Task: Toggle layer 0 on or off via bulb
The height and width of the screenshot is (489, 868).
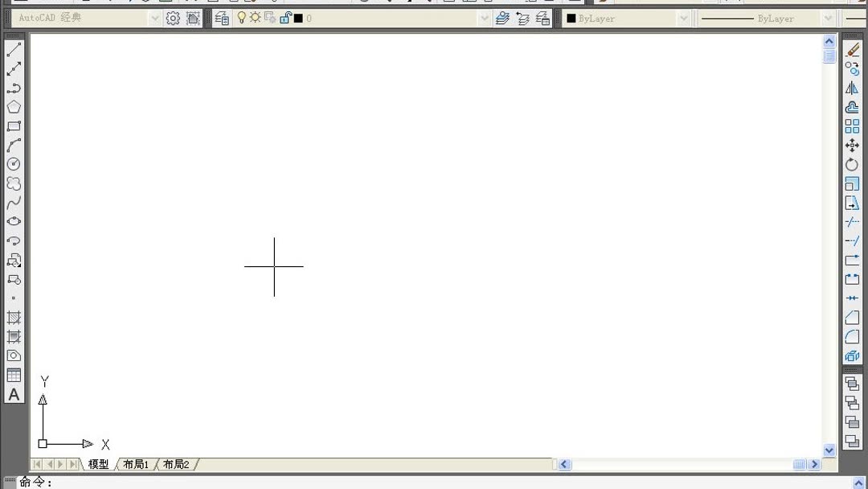Action: click(x=241, y=18)
